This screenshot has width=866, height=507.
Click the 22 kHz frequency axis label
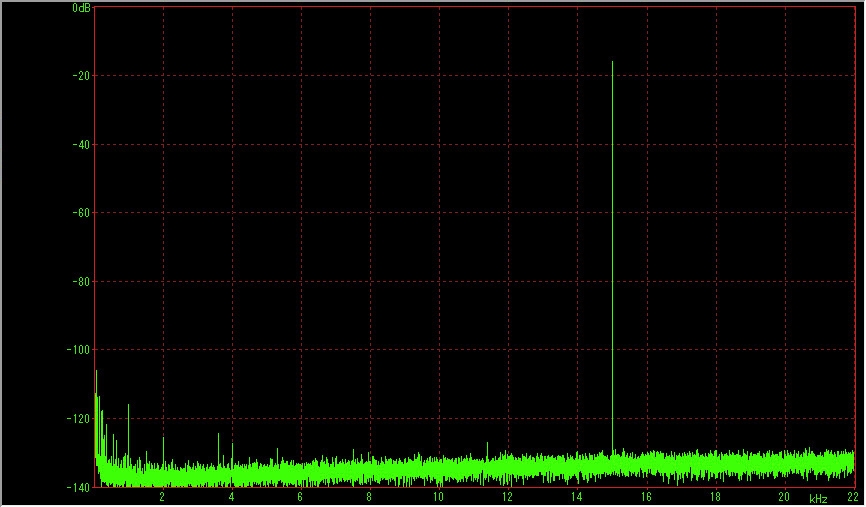click(x=853, y=497)
